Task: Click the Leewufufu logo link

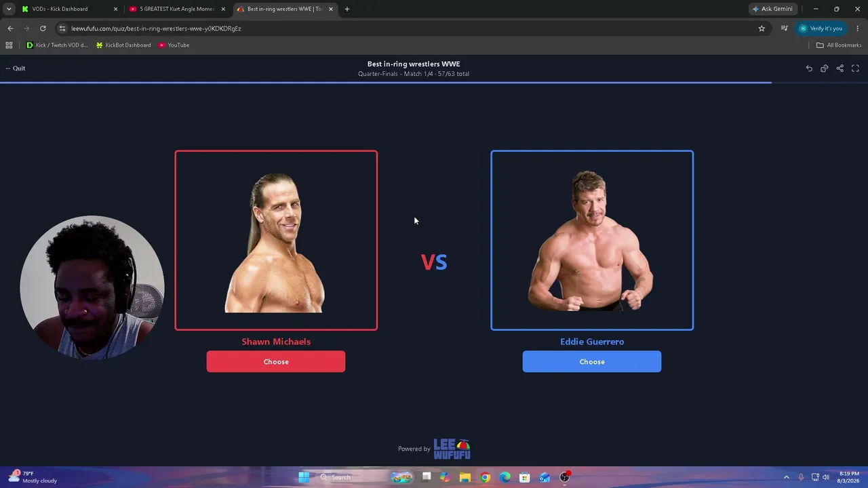Action: coord(452,449)
